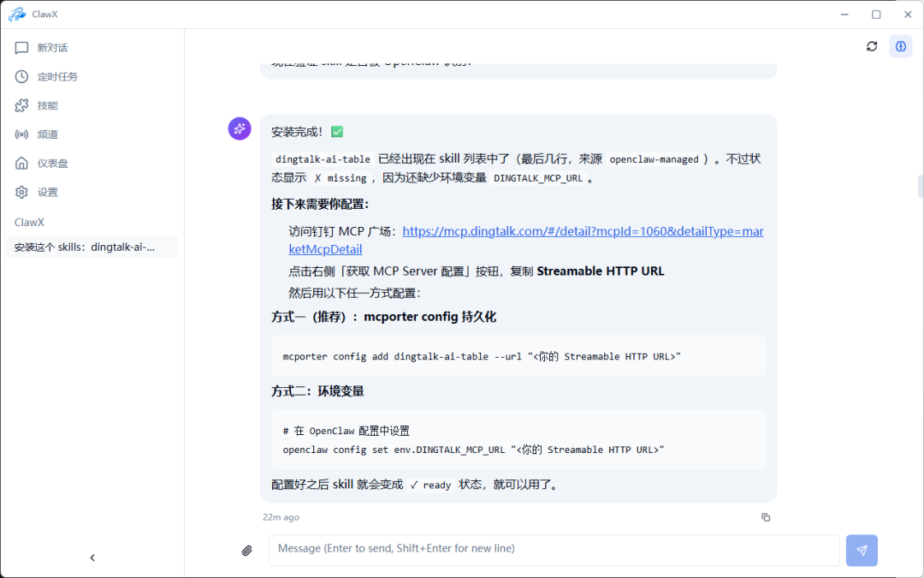The height and width of the screenshot is (578, 924).
Task: Click heading 接下来需要你配置
Action: coord(320,204)
